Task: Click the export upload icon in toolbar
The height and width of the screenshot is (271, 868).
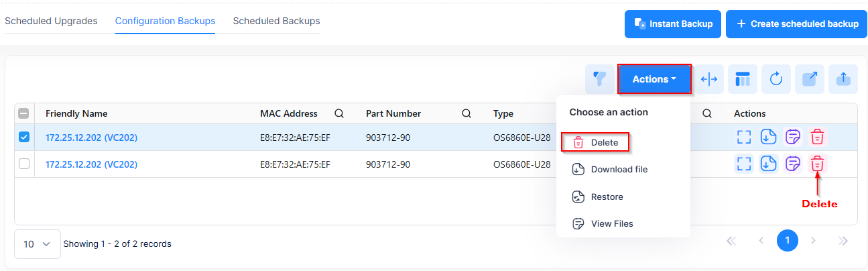Action: click(x=843, y=79)
